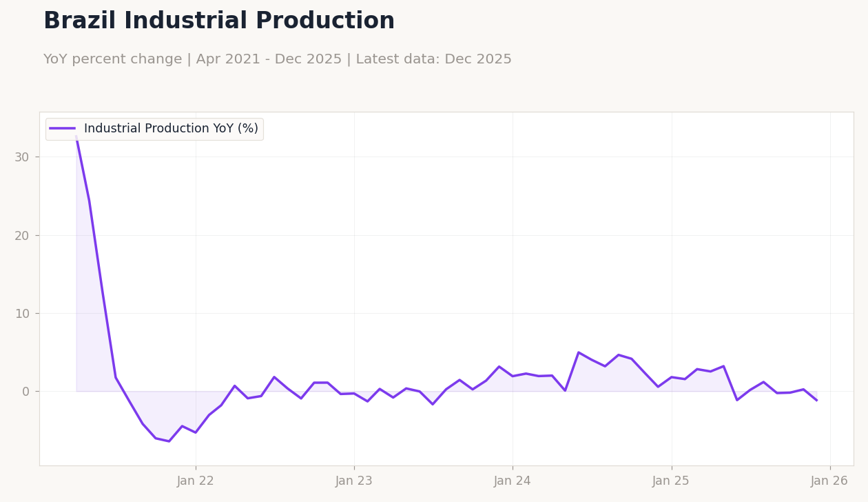
Task: Click the x-axis label 'Jan 23'
Action: [354, 481]
